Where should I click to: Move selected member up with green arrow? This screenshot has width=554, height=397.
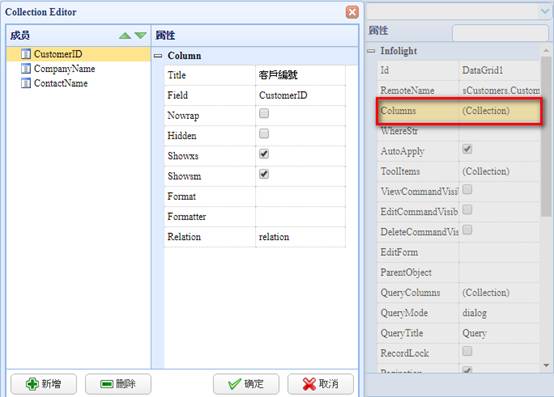125,35
